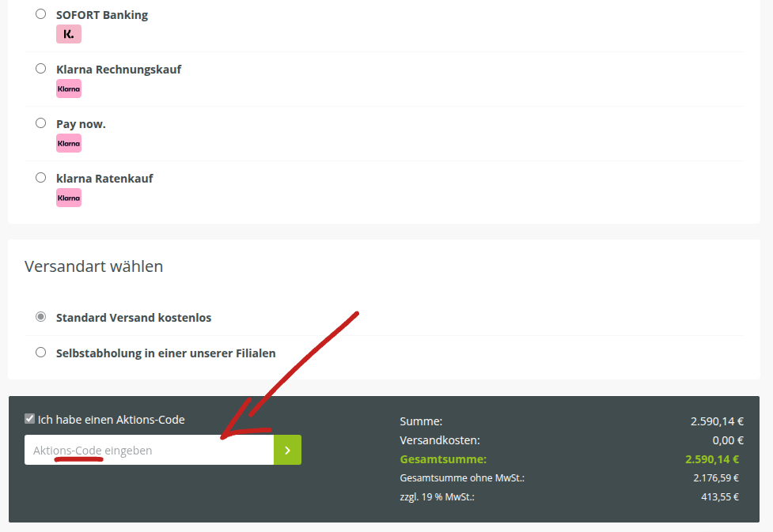Viewport: 773px width, 532px height.
Task: Click the Summe amount 2.590,14 €
Action: tap(714, 421)
